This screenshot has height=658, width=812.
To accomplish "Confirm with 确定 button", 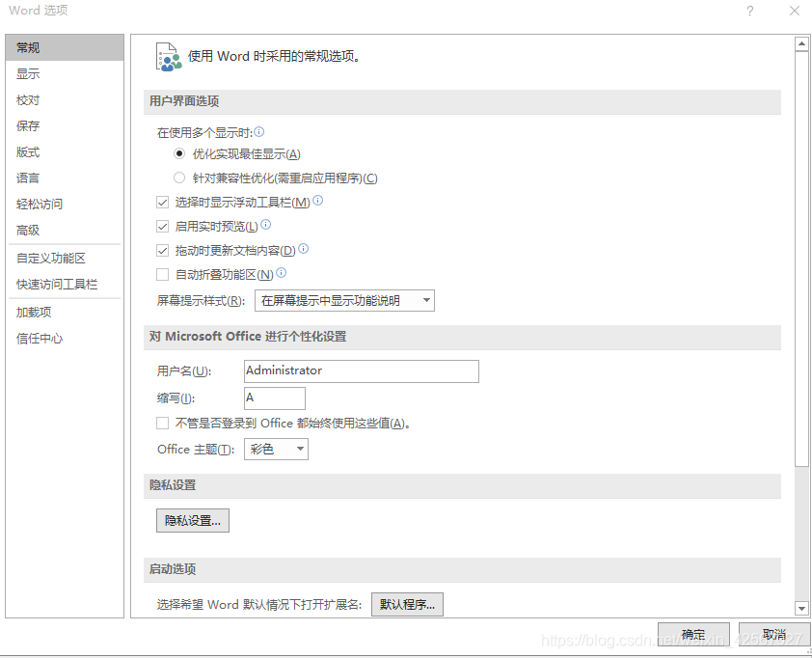I will (693, 634).
